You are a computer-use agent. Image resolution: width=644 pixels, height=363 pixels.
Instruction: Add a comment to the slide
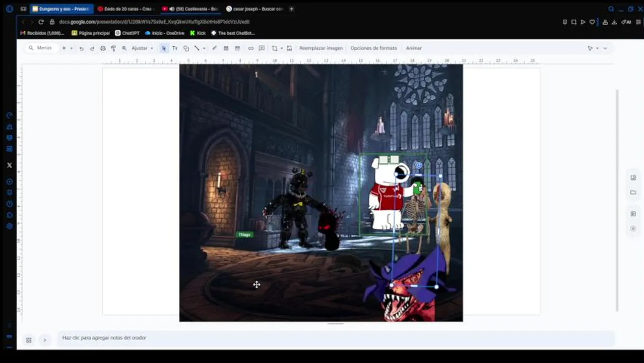262,48
